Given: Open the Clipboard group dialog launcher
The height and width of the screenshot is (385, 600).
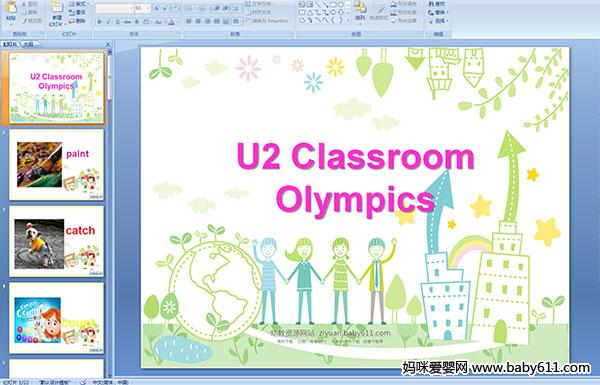Looking at the screenshot, I should 41,34.
